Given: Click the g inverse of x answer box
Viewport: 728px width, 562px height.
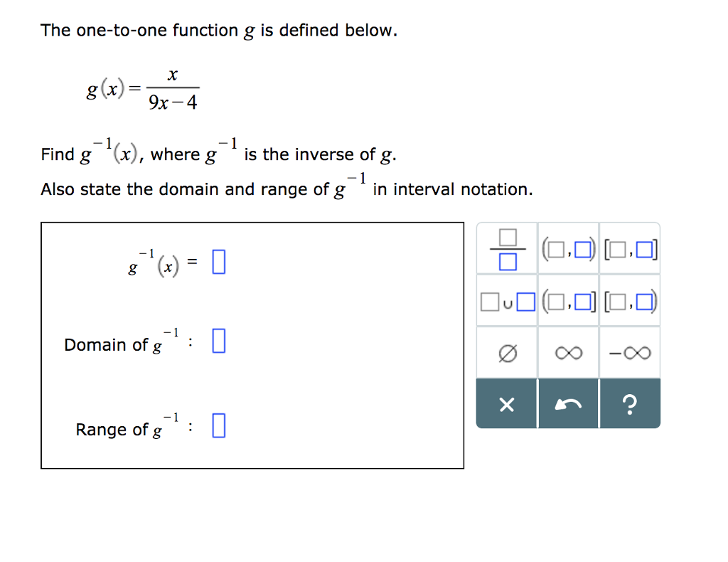Looking at the screenshot, I should click(218, 262).
